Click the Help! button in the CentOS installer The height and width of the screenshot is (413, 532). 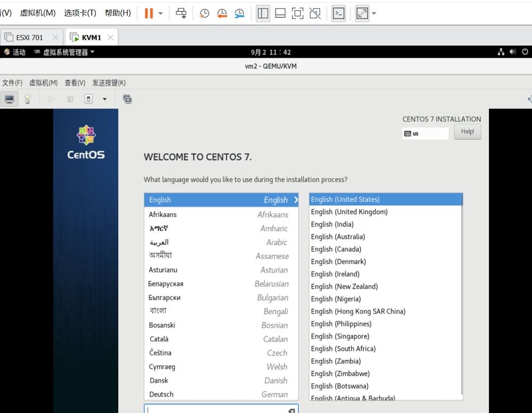[467, 132]
